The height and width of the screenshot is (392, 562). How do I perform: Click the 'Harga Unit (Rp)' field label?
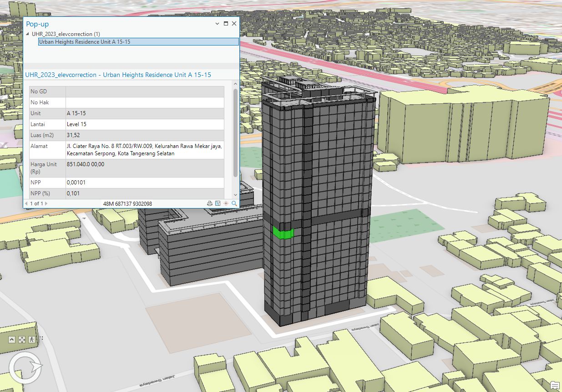(43, 168)
